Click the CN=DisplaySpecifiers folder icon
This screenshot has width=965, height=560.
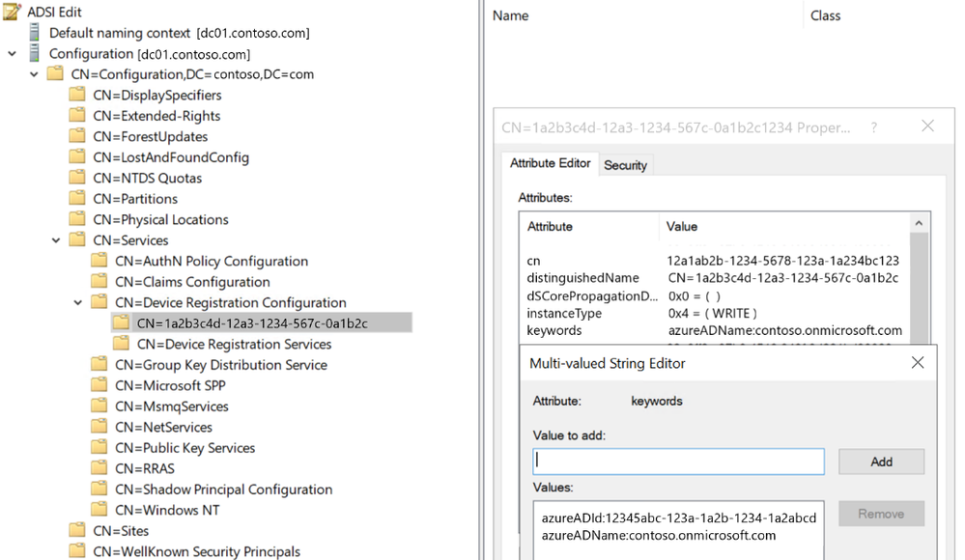tap(77, 95)
